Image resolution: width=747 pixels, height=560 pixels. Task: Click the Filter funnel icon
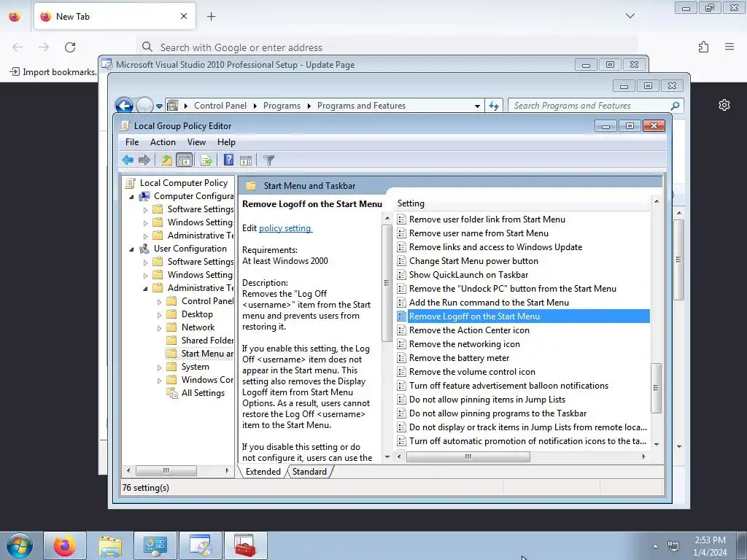tap(268, 160)
